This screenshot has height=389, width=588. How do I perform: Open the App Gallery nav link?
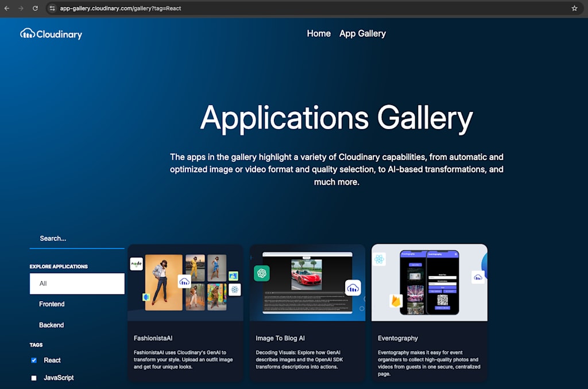[362, 33]
